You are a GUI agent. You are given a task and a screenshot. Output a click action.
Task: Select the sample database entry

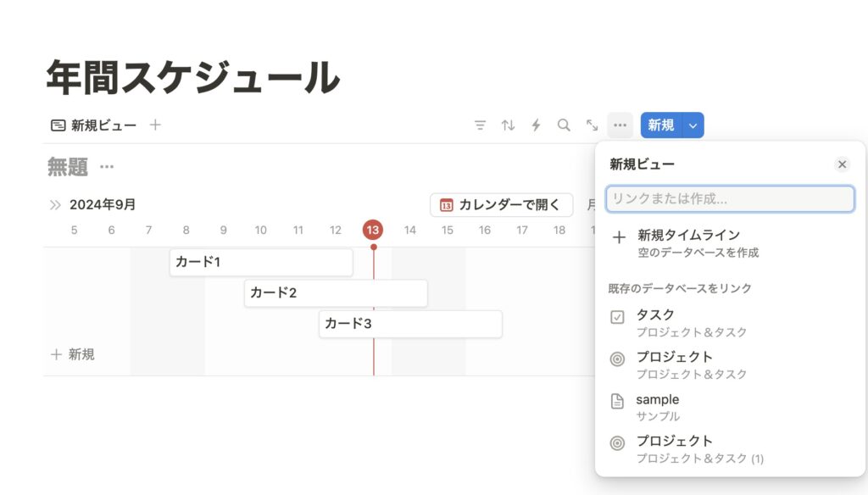point(658,407)
